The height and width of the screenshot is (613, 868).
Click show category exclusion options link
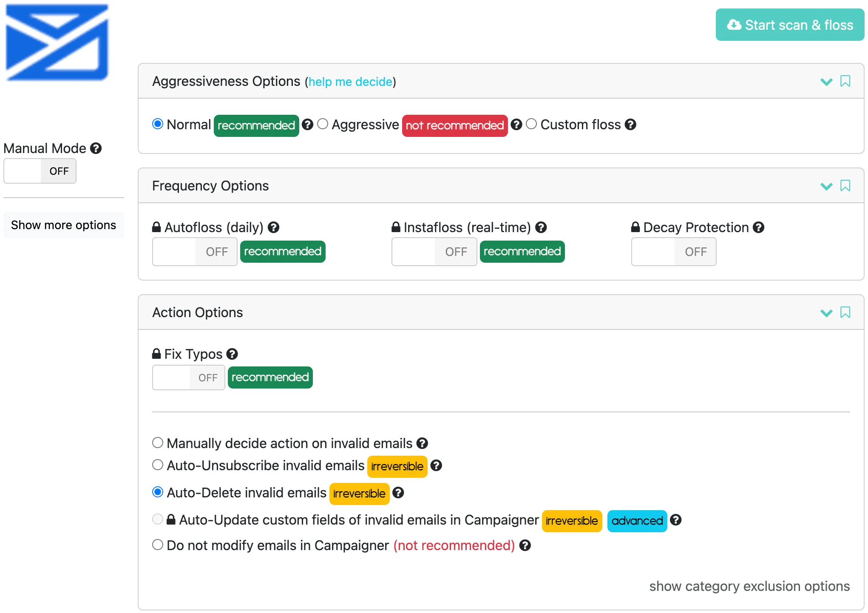[749, 586]
